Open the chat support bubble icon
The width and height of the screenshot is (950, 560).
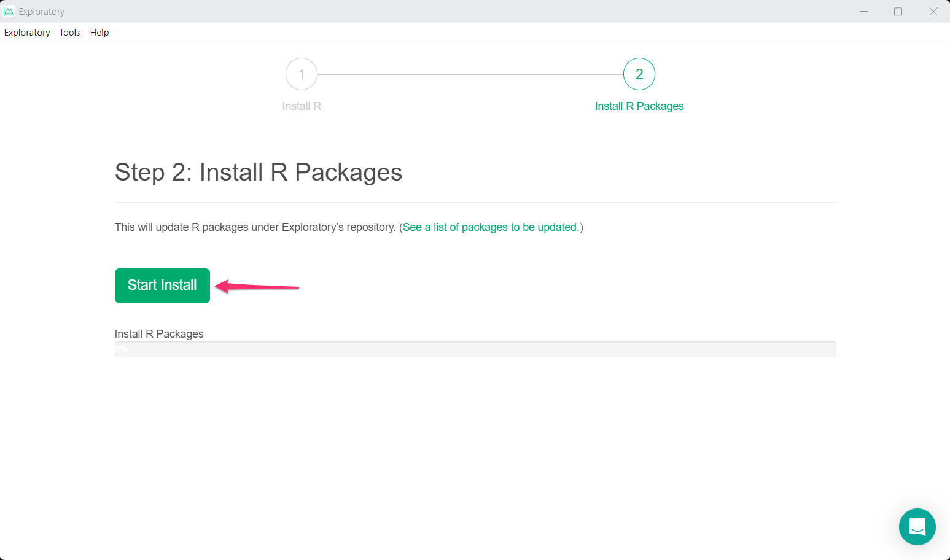pos(917,526)
